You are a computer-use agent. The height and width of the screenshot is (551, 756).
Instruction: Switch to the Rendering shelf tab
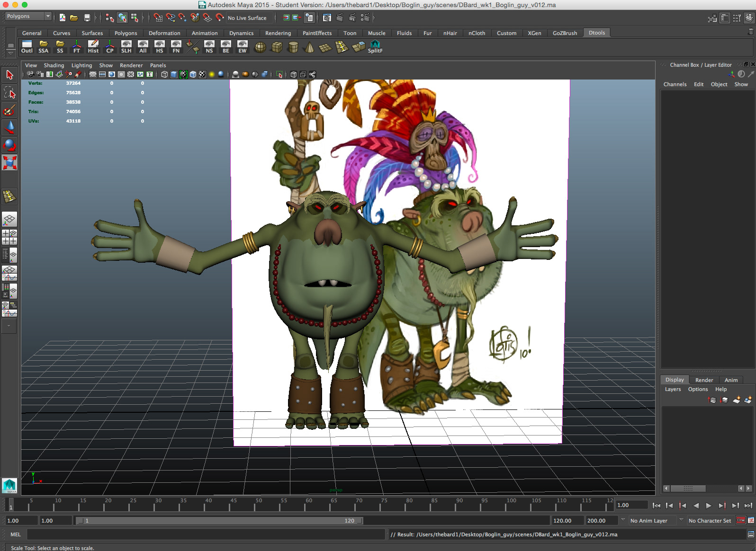pos(278,33)
